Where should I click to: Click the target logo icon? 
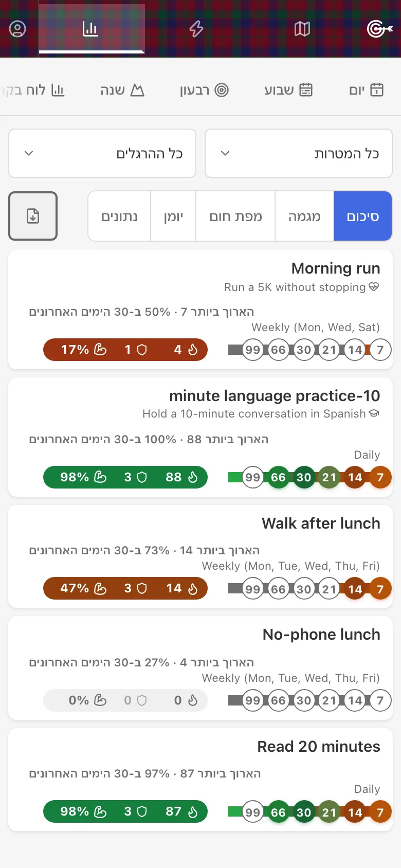(379, 29)
